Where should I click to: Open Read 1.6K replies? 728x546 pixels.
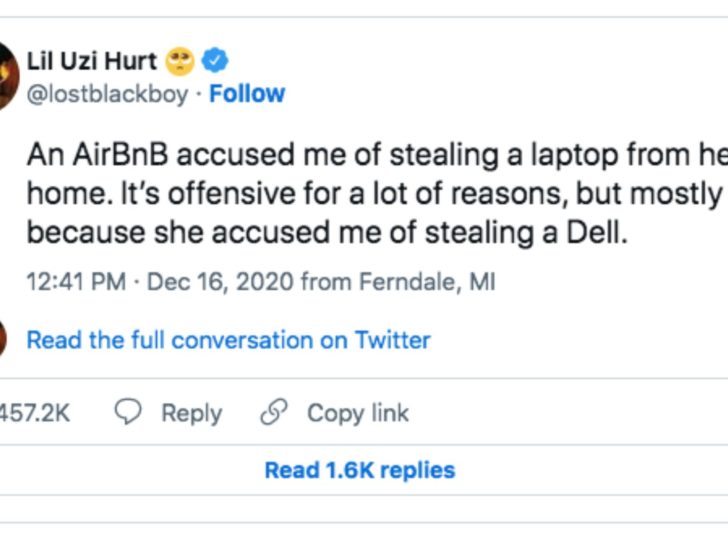point(359,470)
